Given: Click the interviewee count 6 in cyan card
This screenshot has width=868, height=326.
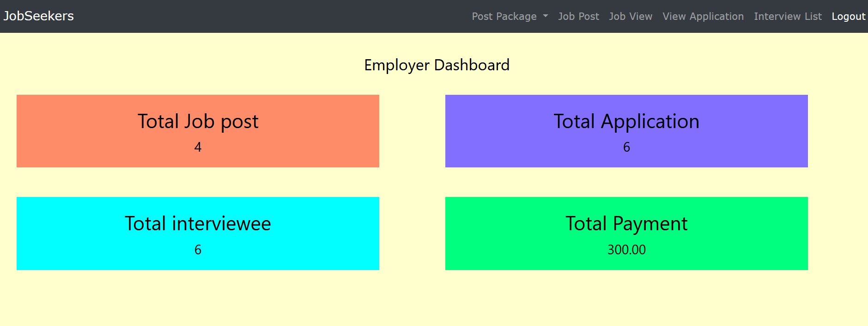Looking at the screenshot, I should click(198, 250).
